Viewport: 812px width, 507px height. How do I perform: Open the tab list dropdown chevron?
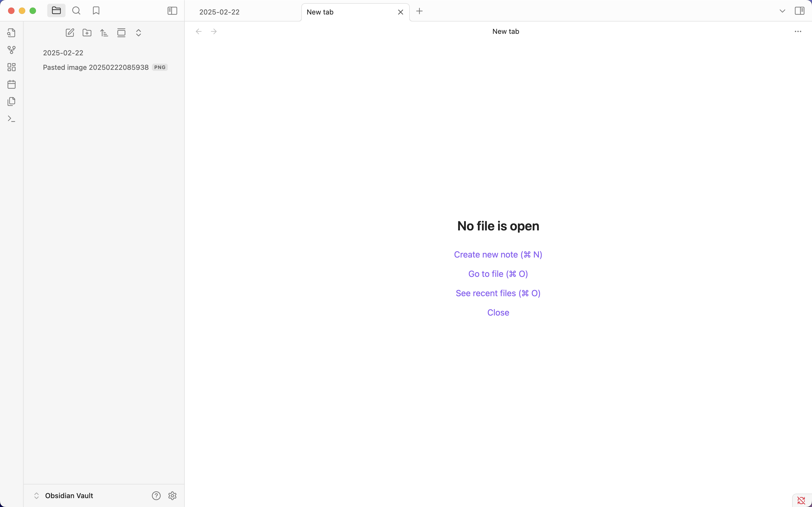tap(782, 11)
